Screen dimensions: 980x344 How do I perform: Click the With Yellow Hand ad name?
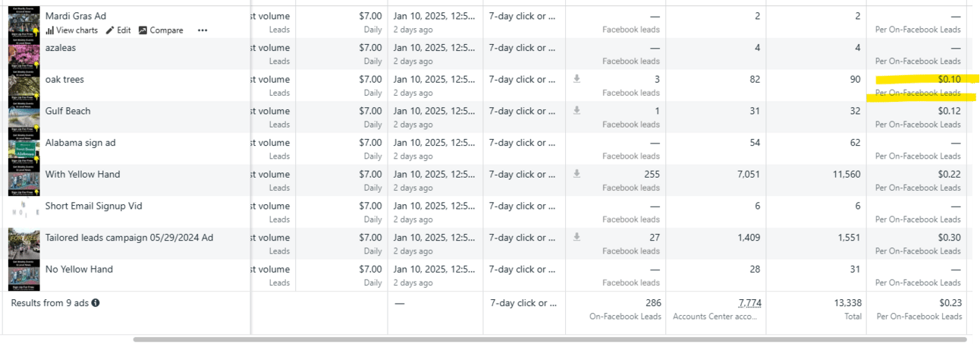point(83,174)
